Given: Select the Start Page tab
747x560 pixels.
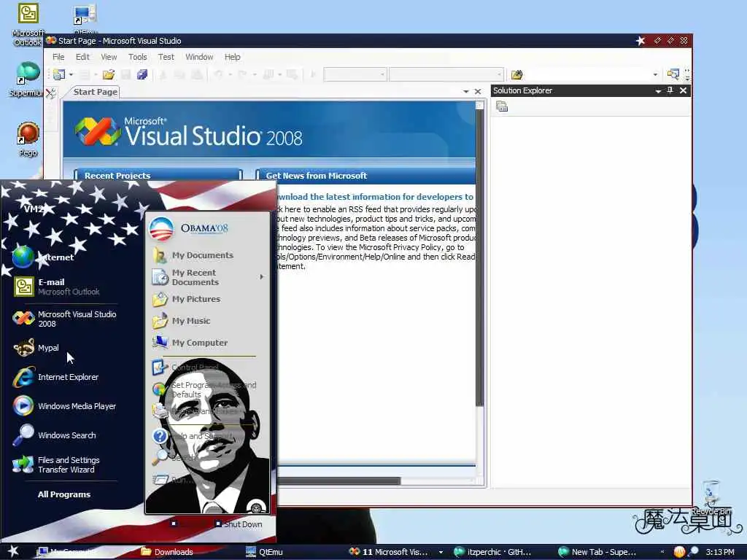Looking at the screenshot, I should [x=96, y=92].
